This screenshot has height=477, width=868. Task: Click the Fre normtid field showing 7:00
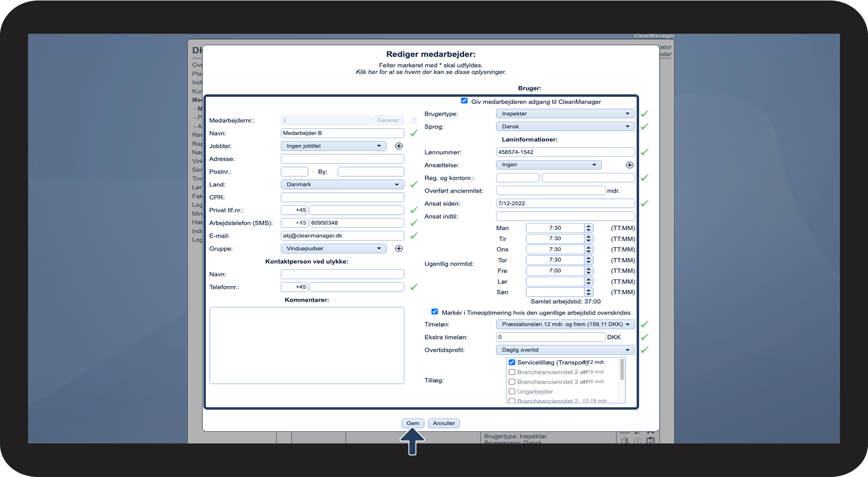555,271
